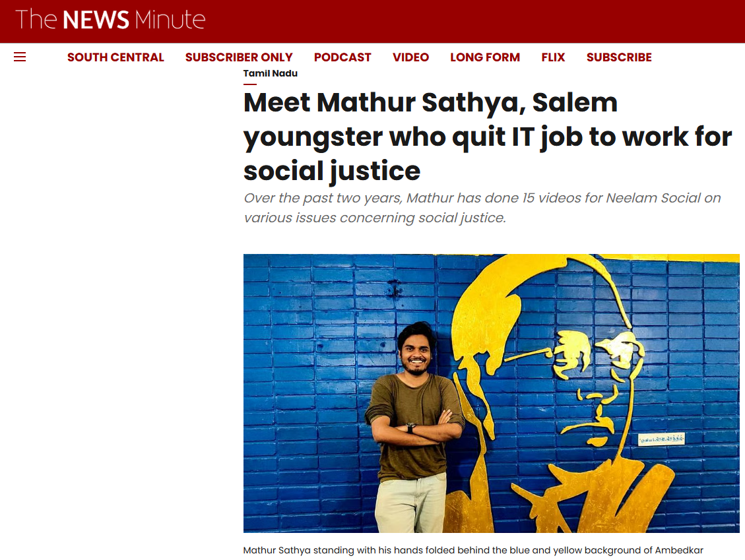Click the photo caption below the image
The image size is (745, 560).
[473, 550]
